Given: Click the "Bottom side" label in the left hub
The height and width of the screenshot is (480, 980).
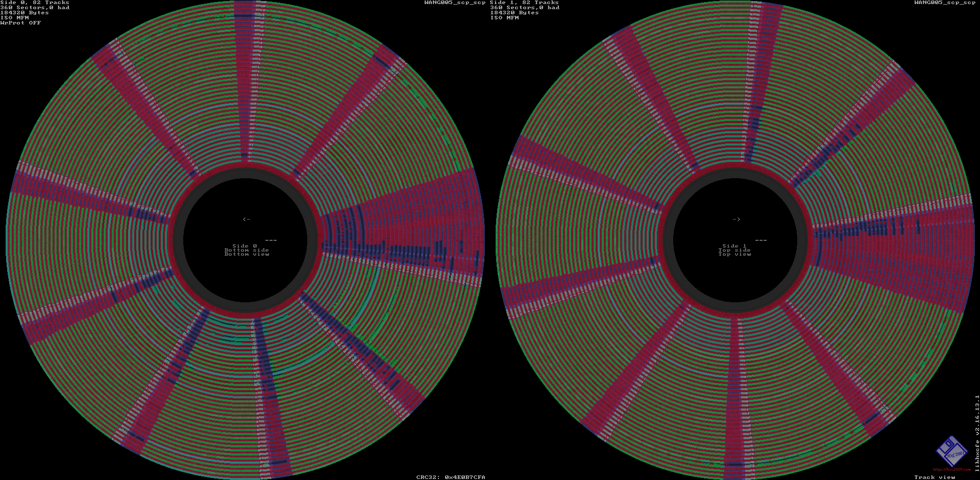Looking at the screenshot, I should tap(247, 250).
